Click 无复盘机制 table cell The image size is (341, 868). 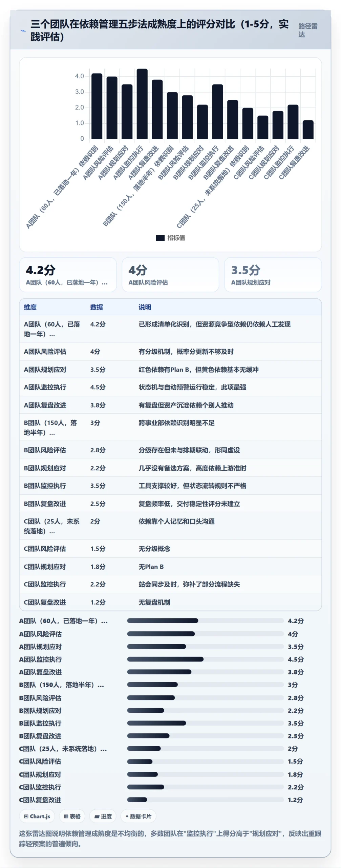pyautogui.click(x=154, y=603)
